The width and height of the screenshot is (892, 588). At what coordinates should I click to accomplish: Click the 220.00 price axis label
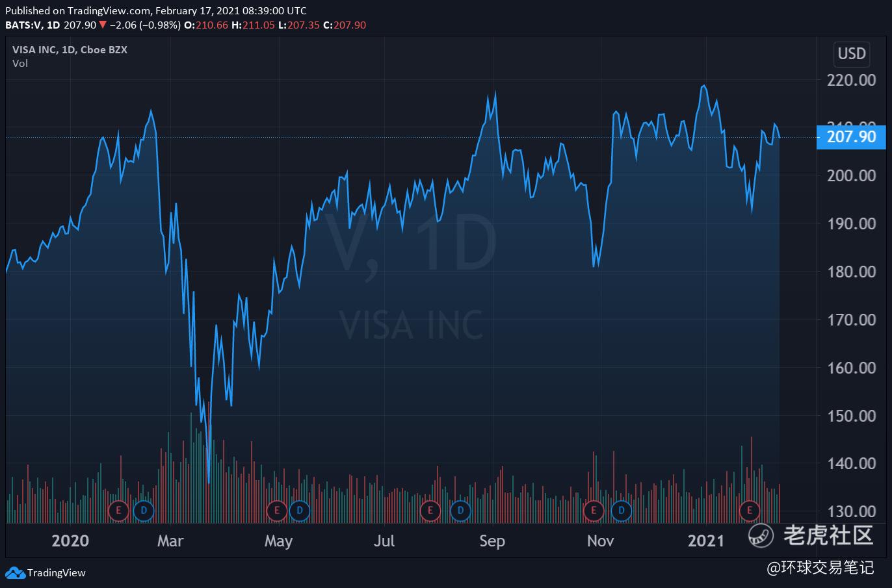click(x=851, y=80)
